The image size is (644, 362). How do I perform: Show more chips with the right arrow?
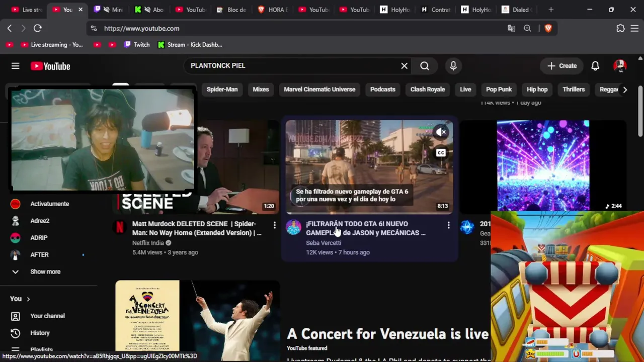click(x=625, y=89)
